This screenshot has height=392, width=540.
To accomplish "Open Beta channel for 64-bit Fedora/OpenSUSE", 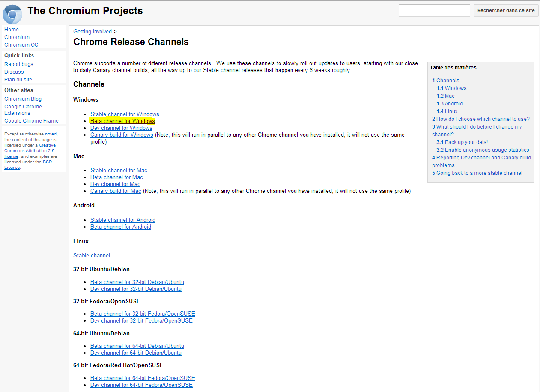I will point(143,378).
